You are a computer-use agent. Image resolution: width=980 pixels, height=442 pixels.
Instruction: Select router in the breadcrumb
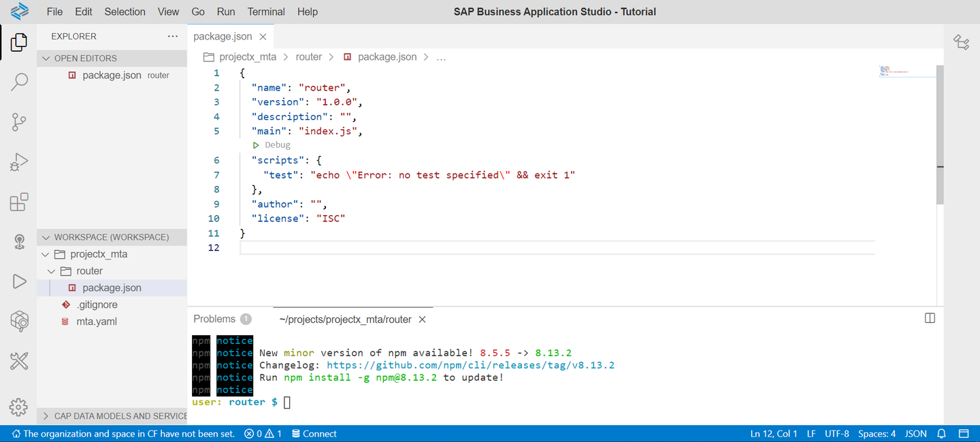[308, 57]
